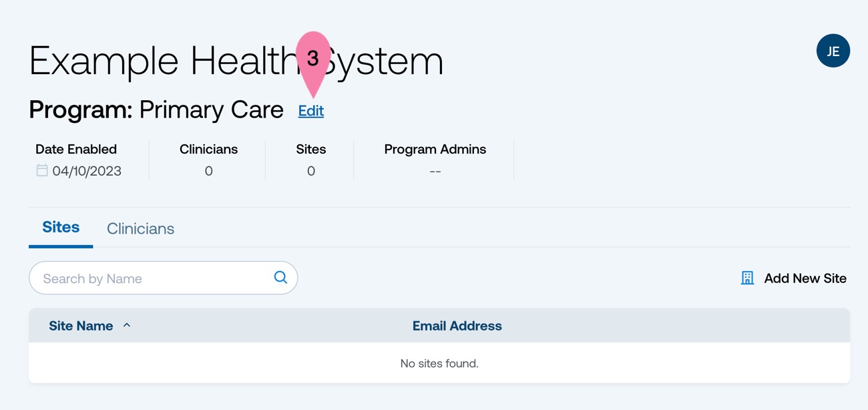Click the No sites found row

[439, 363]
